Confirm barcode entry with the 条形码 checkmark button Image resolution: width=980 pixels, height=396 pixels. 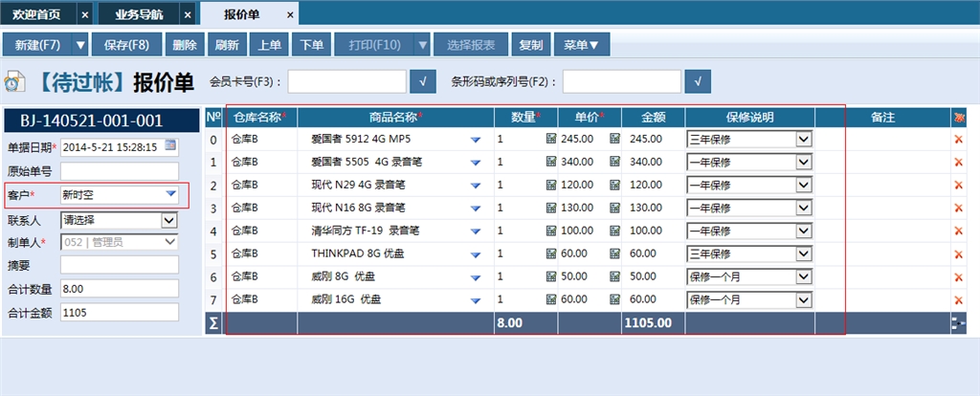point(697,81)
